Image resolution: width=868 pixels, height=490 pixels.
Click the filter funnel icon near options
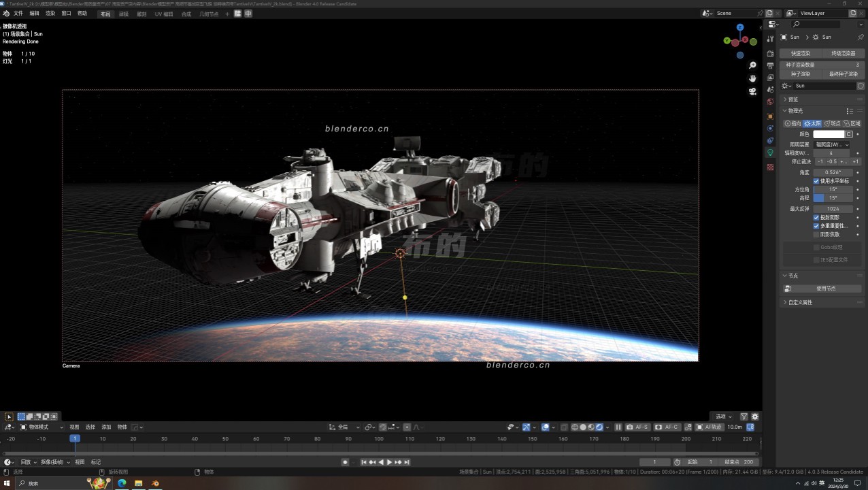click(x=744, y=416)
